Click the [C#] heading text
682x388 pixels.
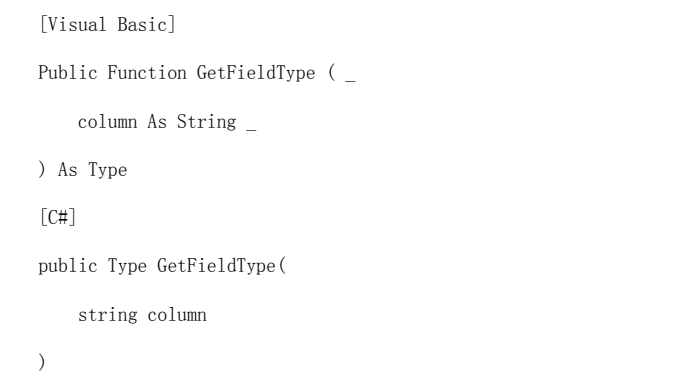point(57,217)
